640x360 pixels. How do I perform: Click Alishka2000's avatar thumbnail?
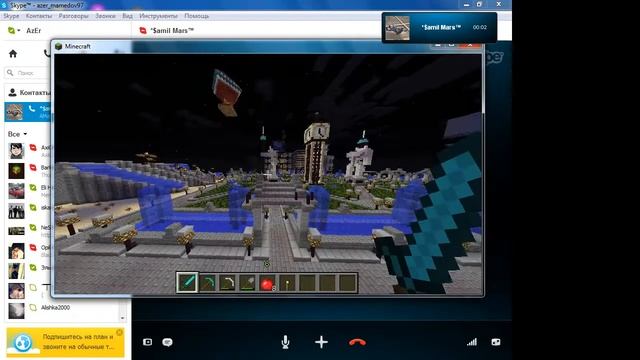pyautogui.click(x=16, y=311)
